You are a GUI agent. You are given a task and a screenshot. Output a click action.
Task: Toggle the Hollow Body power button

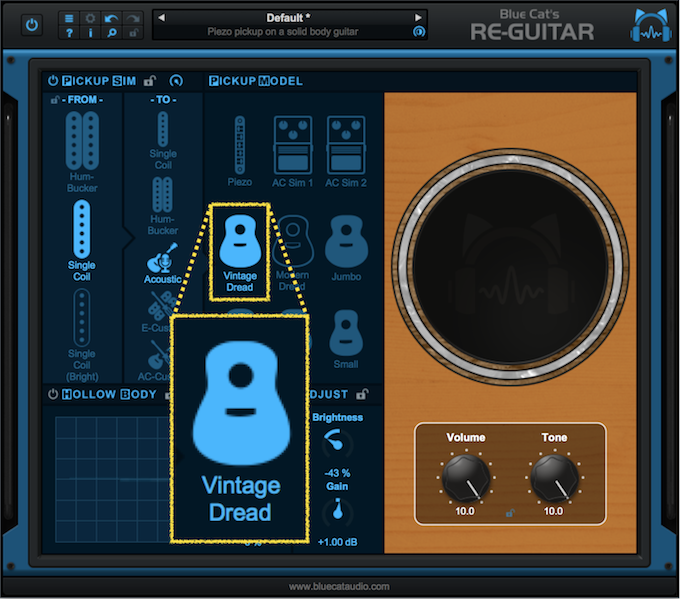[53, 394]
